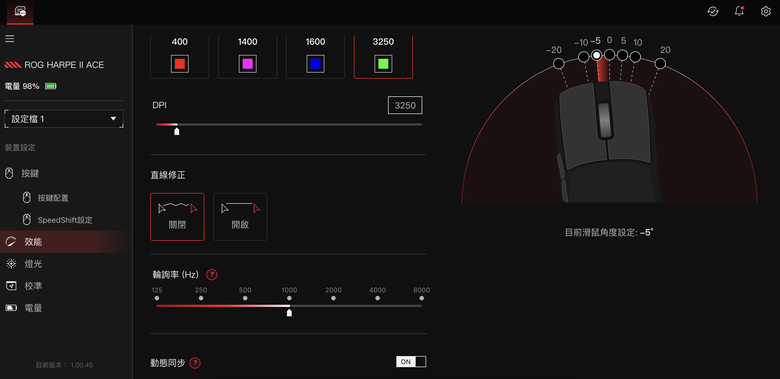
Task: Click the mouse icon beside SpeedShift設定
Action: (x=27, y=219)
